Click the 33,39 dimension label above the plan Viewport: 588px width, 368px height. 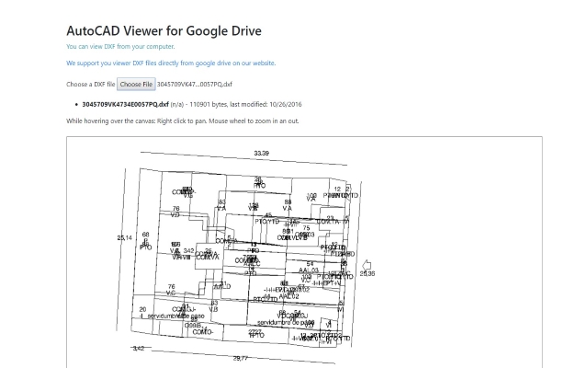pos(262,154)
